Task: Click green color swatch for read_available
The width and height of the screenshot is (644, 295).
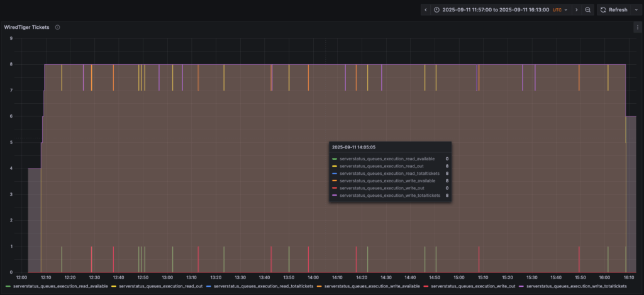Action: click(x=8, y=286)
